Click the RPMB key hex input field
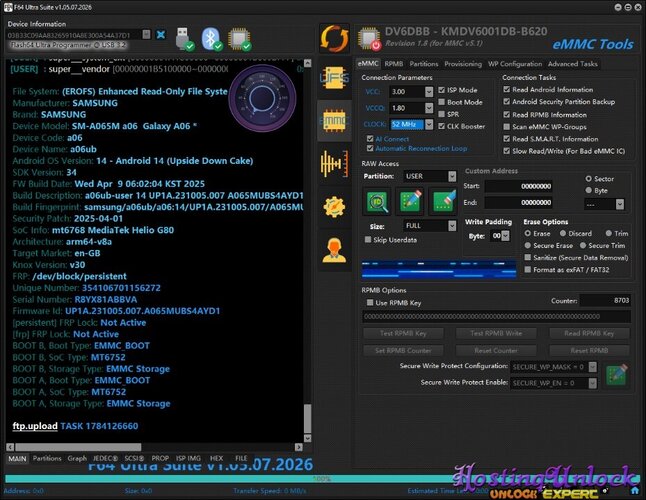Viewport: 646px width, 500px height. coord(496,316)
